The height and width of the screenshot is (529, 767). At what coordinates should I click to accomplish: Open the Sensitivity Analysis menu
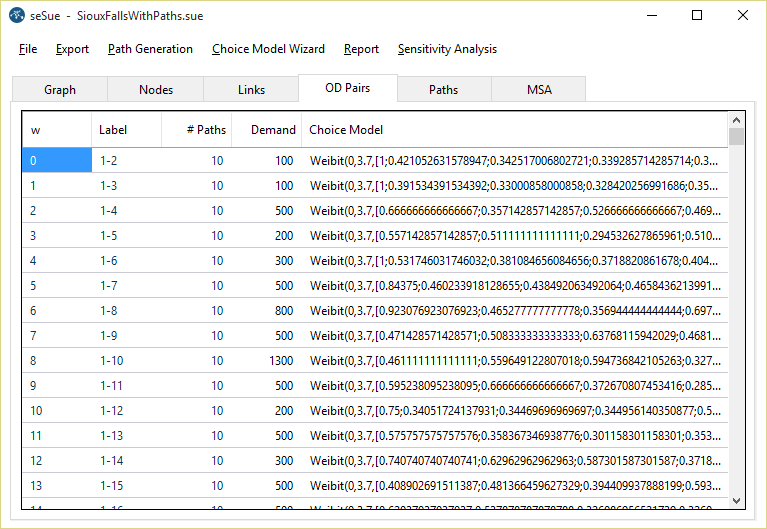point(447,49)
